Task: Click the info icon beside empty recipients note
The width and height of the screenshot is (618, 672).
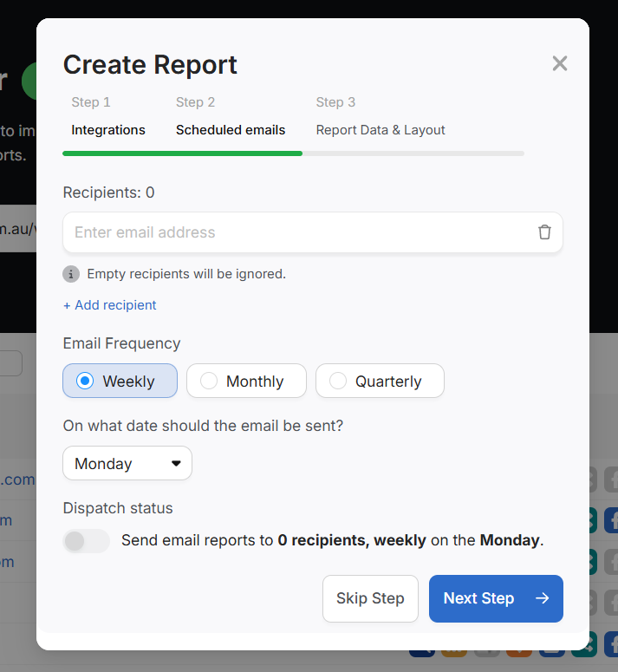Action: pos(71,274)
